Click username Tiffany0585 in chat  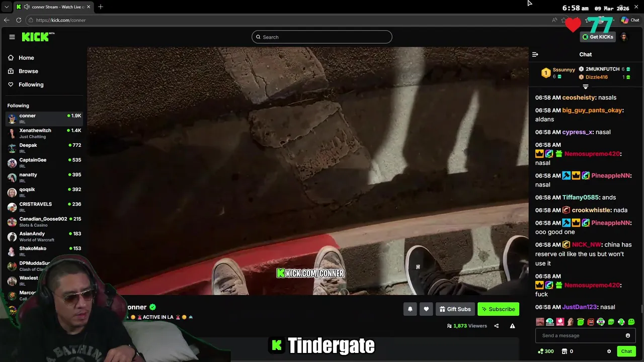[581, 198]
